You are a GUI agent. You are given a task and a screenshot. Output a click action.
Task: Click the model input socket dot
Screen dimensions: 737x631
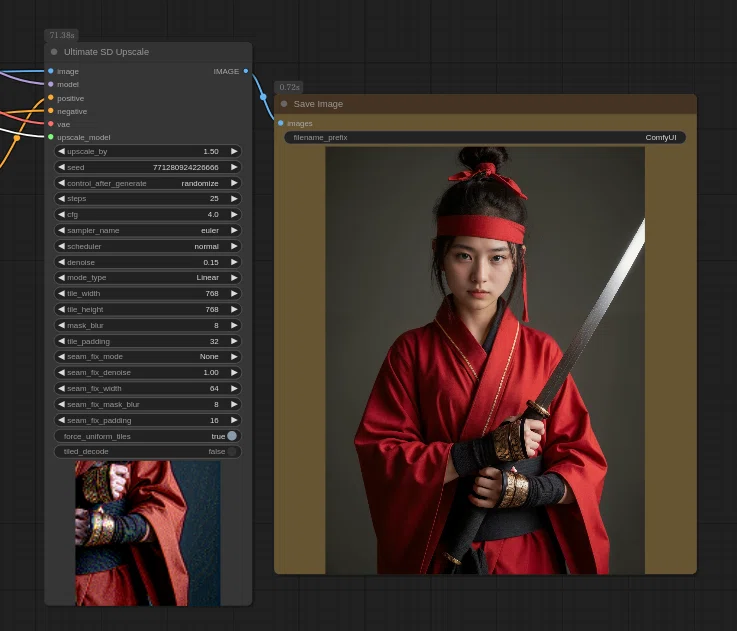(51, 84)
